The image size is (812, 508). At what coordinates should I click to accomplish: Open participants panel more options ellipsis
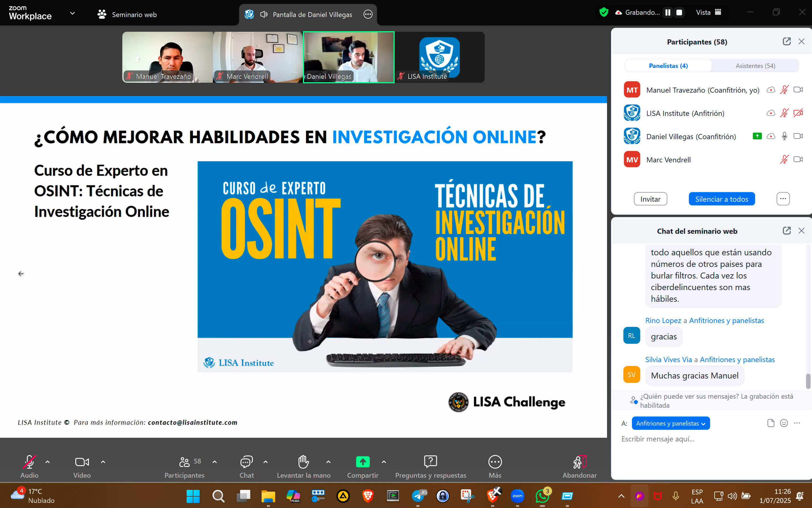pos(783,199)
